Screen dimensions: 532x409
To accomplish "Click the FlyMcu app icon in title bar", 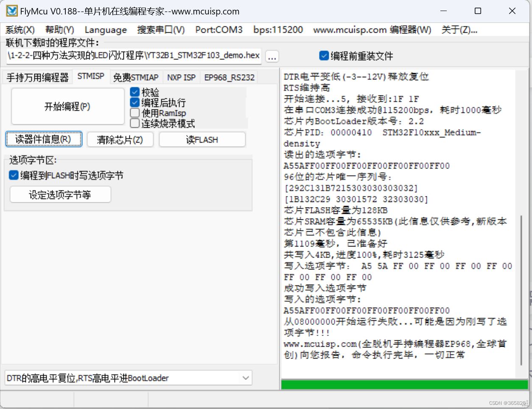I will pyautogui.click(x=12, y=11).
